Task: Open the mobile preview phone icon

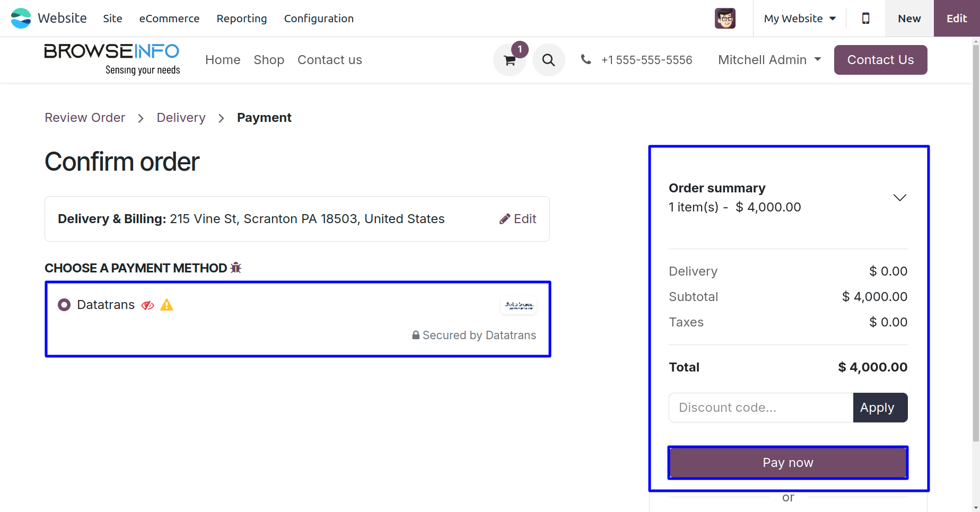Action: (865, 19)
